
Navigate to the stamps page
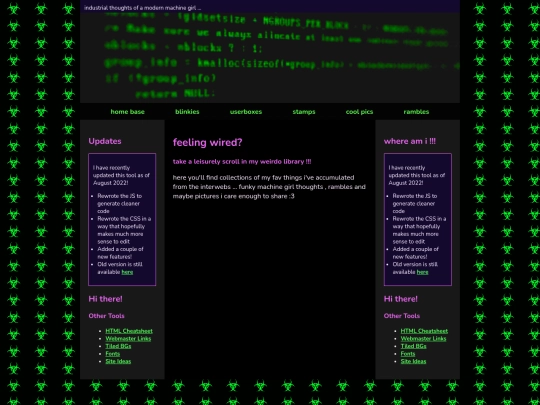(304, 112)
